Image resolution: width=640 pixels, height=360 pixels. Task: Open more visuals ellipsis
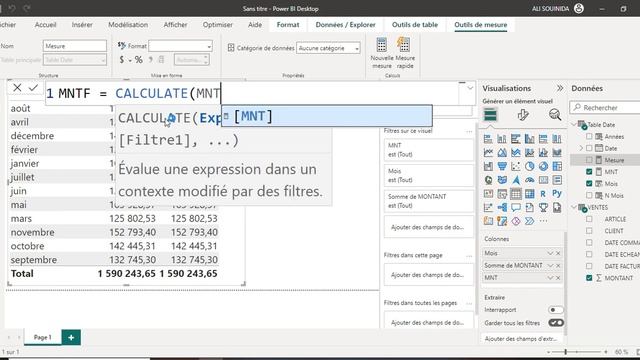(x=543, y=221)
